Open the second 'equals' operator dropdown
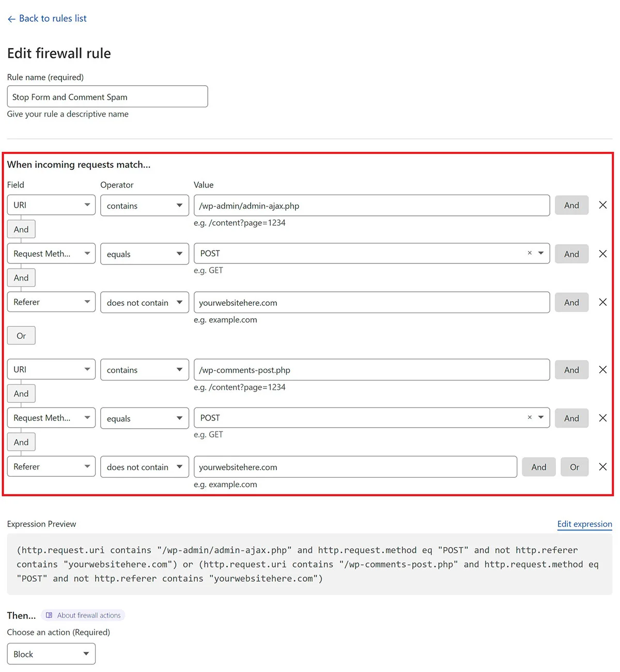Viewport: 620px width, 672px height. coord(144,418)
